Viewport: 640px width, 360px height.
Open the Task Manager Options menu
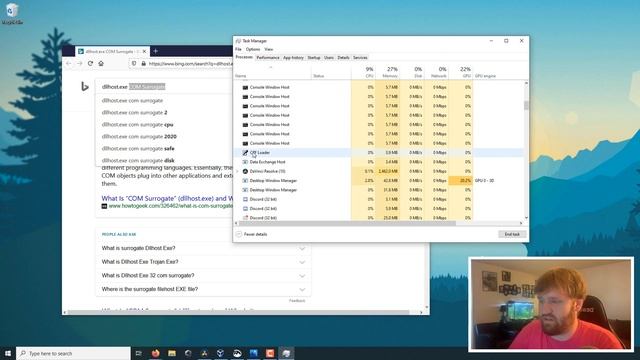pyautogui.click(x=253, y=49)
